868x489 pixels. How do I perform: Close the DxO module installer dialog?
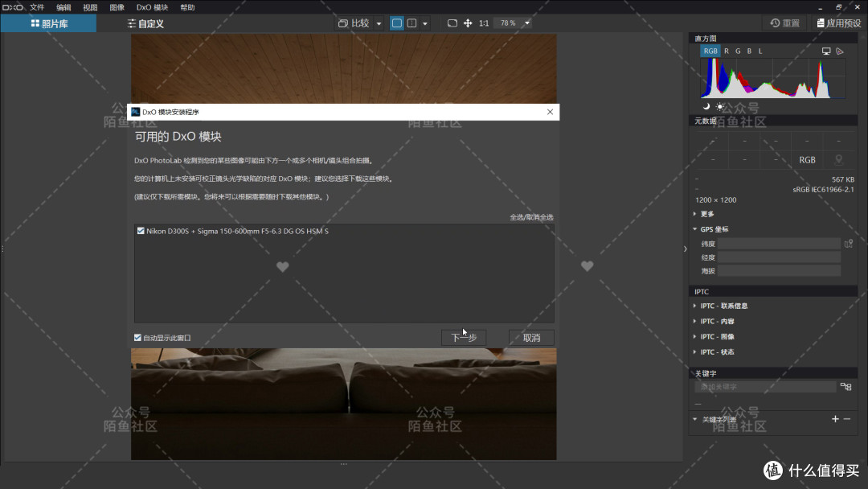pyautogui.click(x=550, y=112)
